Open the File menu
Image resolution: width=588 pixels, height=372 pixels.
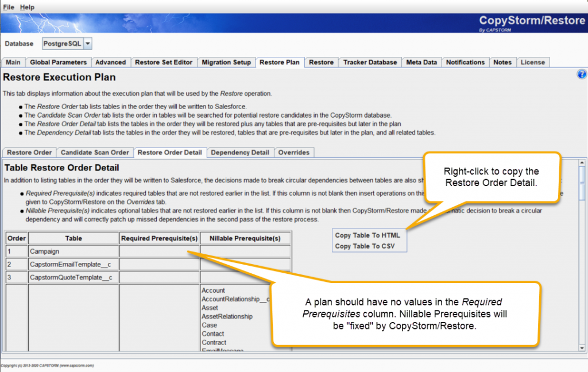pos(9,7)
